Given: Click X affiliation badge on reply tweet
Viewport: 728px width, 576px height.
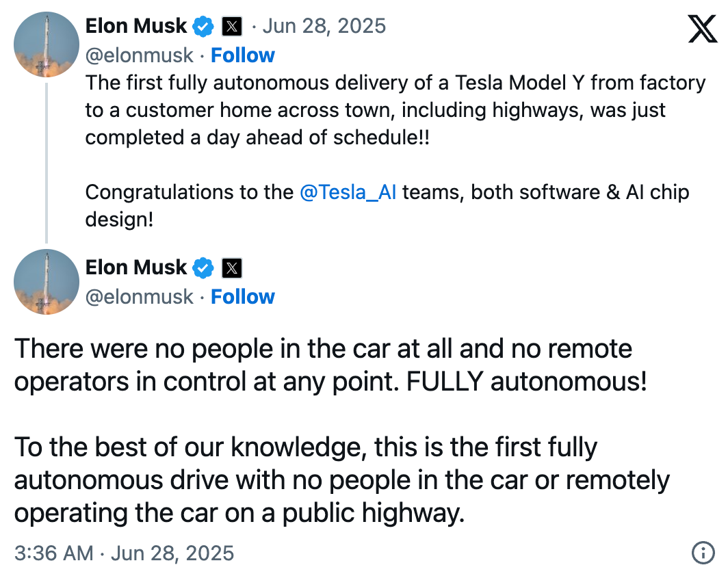Looking at the screenshot, I should point(232,267).
